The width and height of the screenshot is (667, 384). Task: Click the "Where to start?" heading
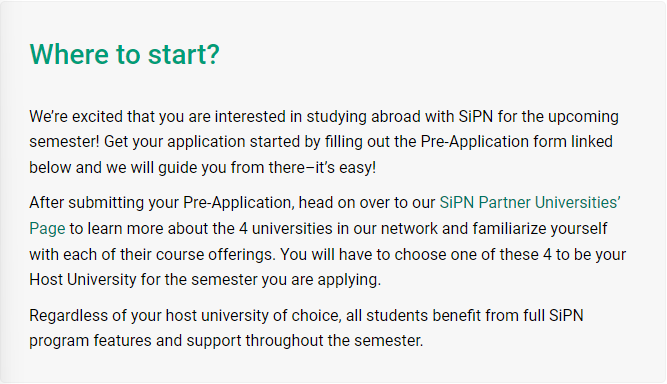pyautogui.click(x=124, y=54)
